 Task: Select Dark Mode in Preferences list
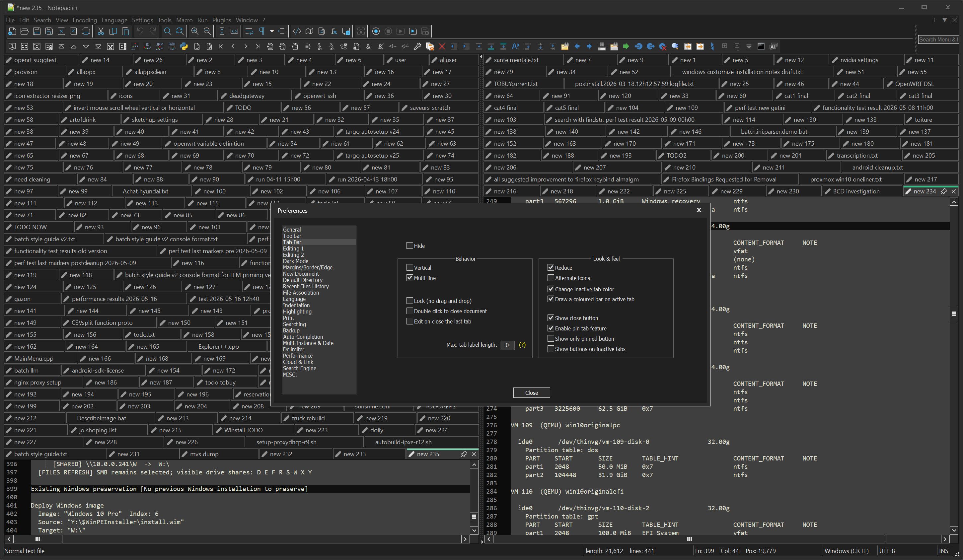click(295, 261)
